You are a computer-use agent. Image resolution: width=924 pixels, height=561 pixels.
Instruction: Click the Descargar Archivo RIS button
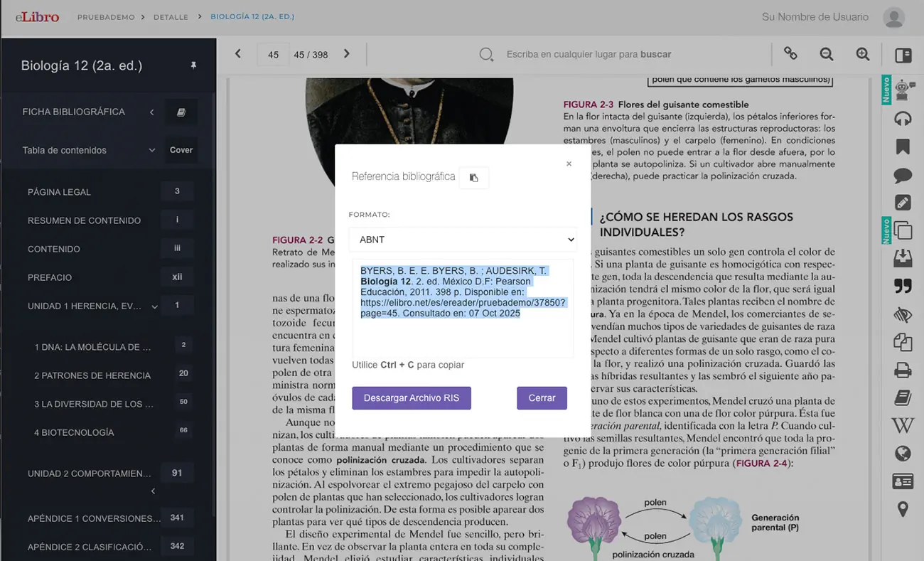(x=412, y=398)
